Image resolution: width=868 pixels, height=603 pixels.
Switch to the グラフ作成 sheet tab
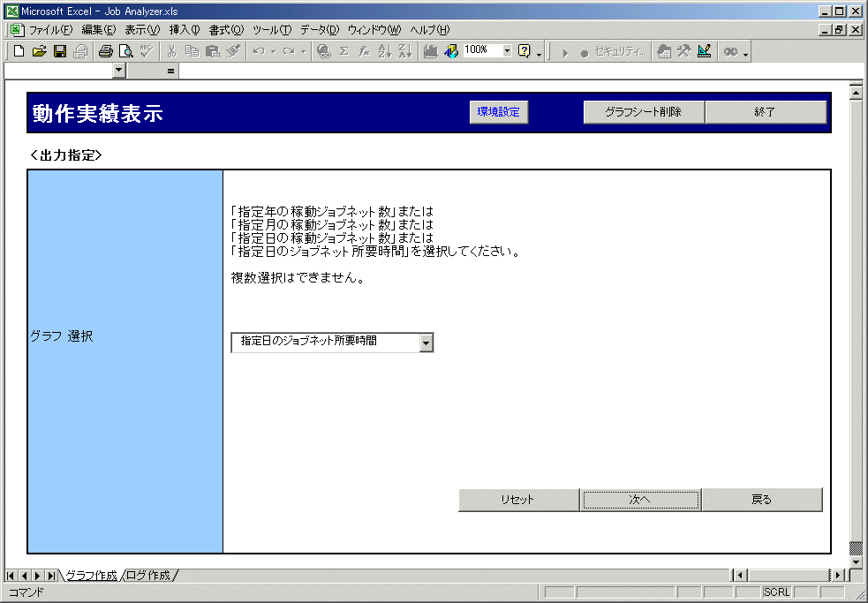pos(91,576)
